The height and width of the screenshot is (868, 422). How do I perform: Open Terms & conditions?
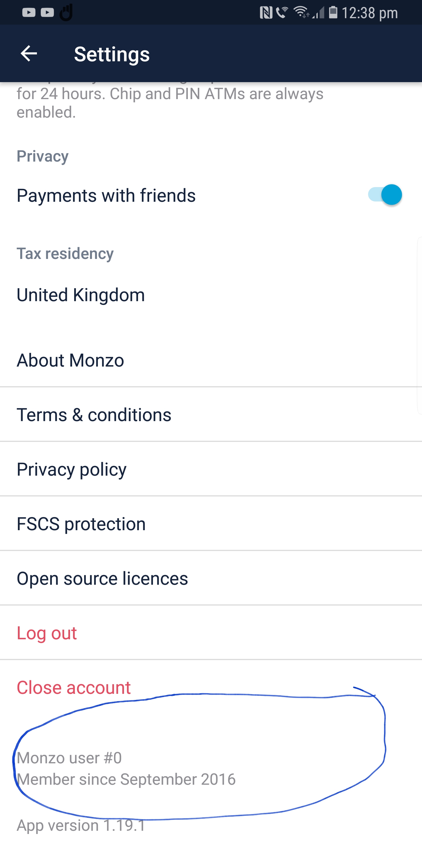[x=211, y=414]
